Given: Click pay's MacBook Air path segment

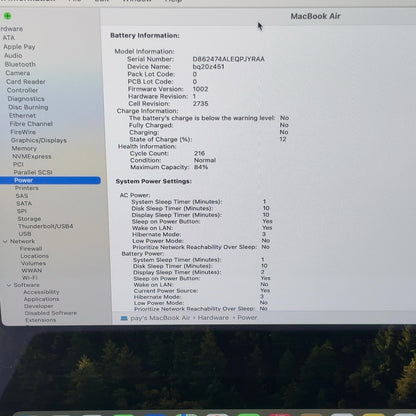Looking at the screenshot, I should 160,318.
